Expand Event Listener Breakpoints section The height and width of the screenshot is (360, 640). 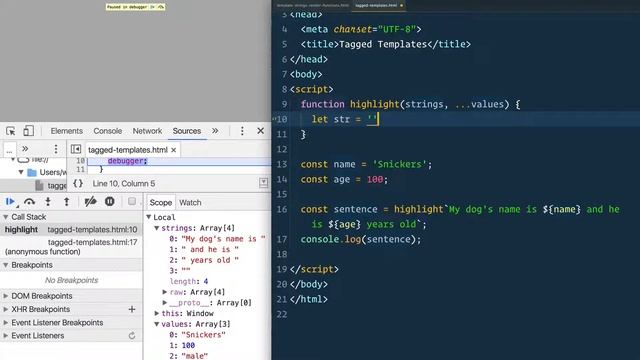click(x=6, y=322)
